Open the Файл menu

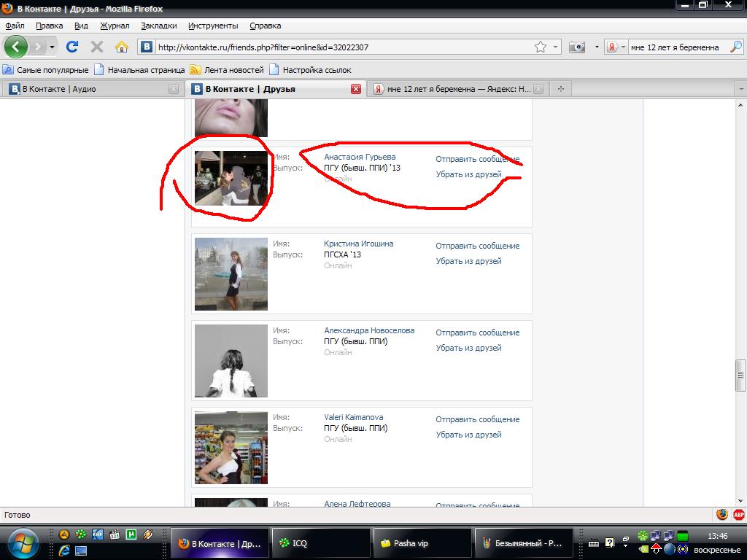[x=15, y=26]
